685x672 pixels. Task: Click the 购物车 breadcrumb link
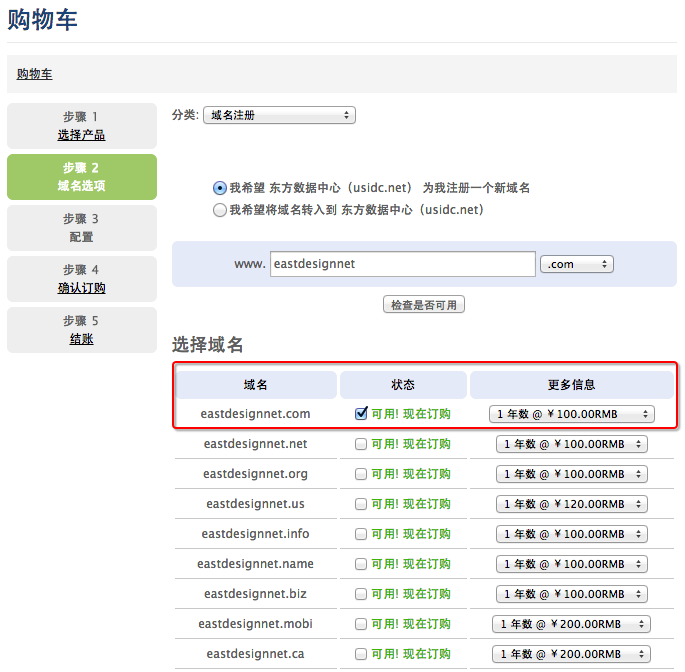(x=35, y=74)
